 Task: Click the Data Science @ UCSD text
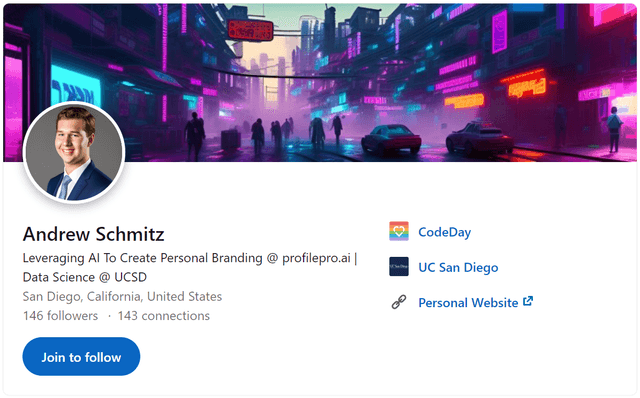[x=85, y=277]
